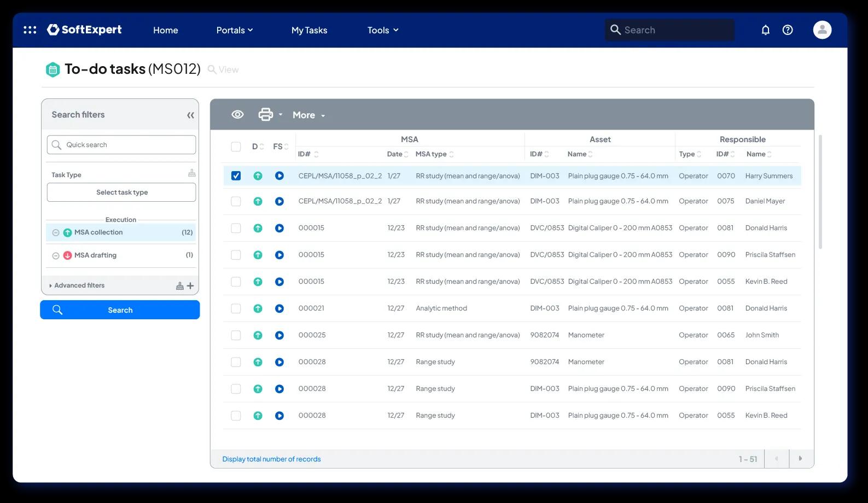Check the Daniel Mayer row checkbox

tap(236, 201)
